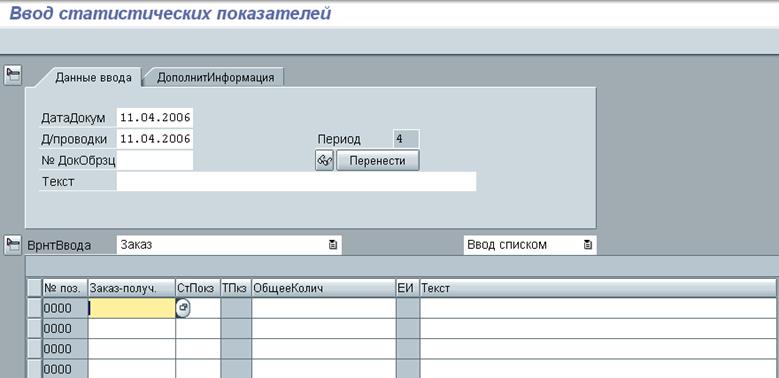Image resolution: width=779 pixels, height=378 pixels.
Task: Select the ЕИ column header
Action: (x=408, y=288)
